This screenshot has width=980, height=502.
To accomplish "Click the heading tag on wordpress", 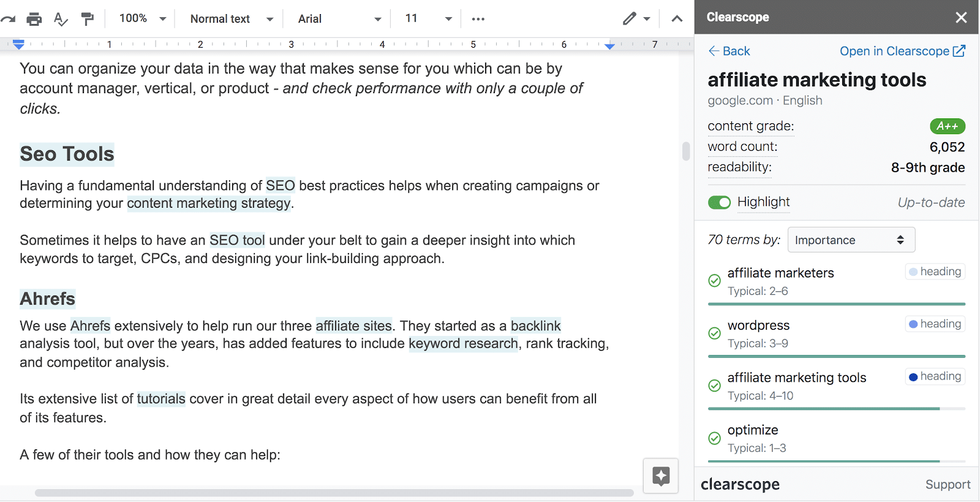I will (x=935, y=324).
